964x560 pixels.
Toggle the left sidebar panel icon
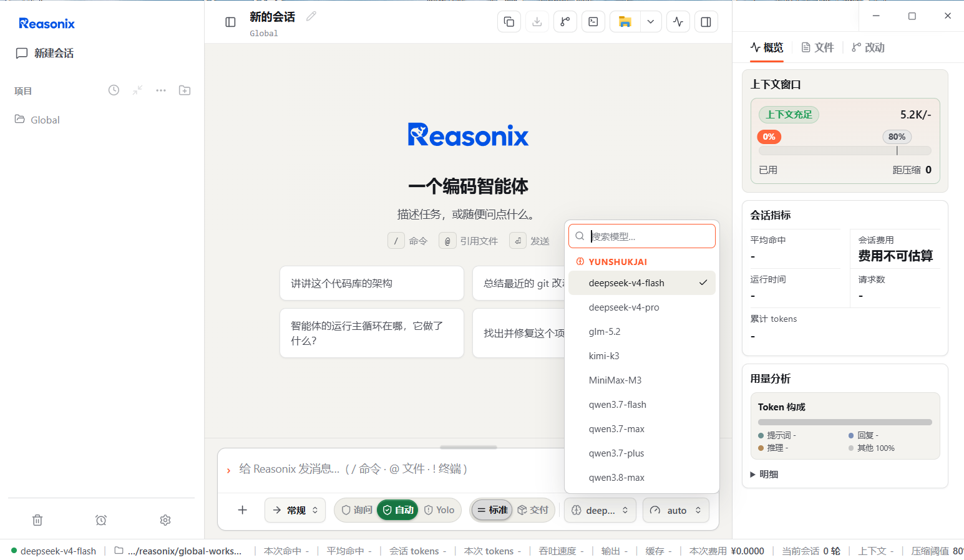[230, 22]
